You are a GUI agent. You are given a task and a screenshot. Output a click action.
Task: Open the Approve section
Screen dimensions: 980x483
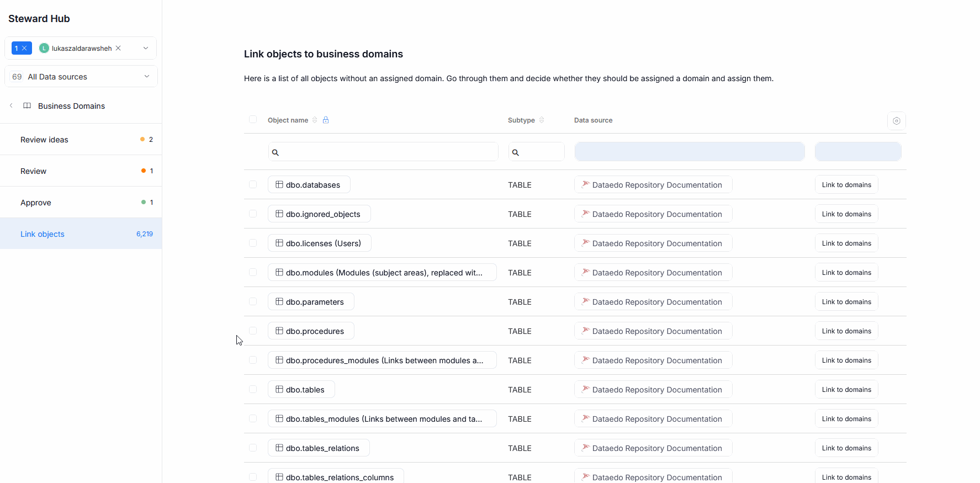point(81,203)
